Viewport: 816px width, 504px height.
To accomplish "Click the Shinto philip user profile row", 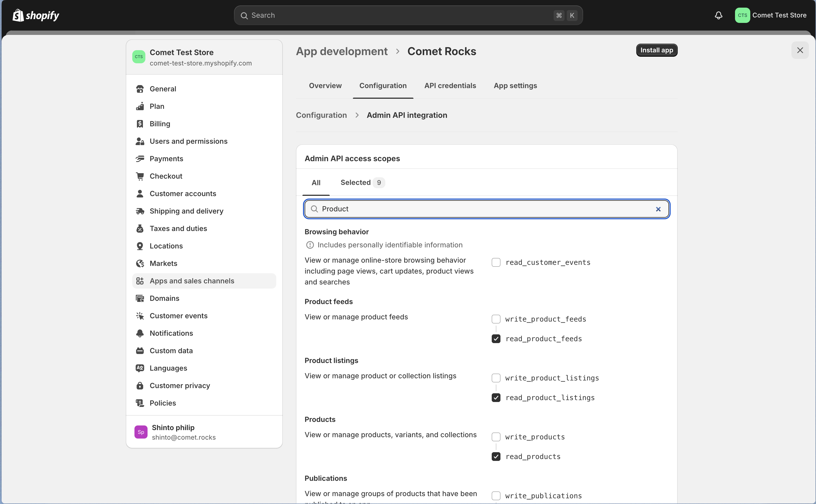I will click(204, 432).
